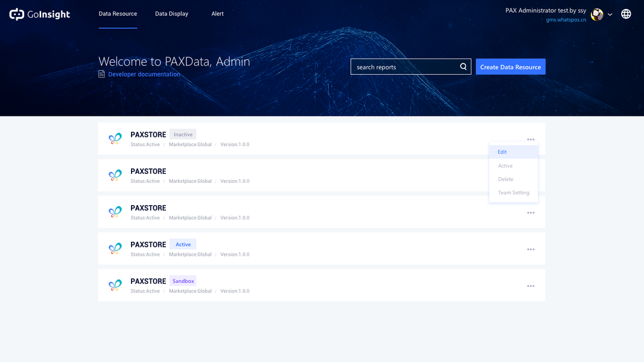Open the Alert tab
Viewport: 644px width, 362px height.
tap(217, 13)
